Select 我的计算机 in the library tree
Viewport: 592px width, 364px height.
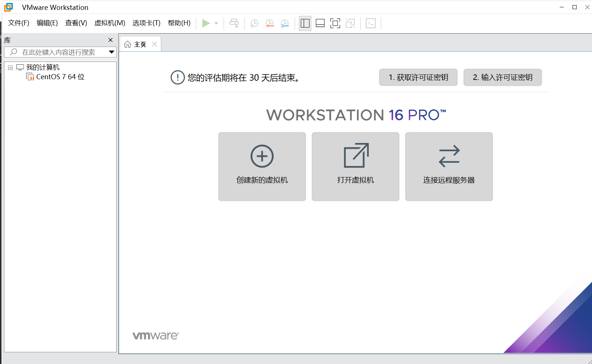pos(43,67)
